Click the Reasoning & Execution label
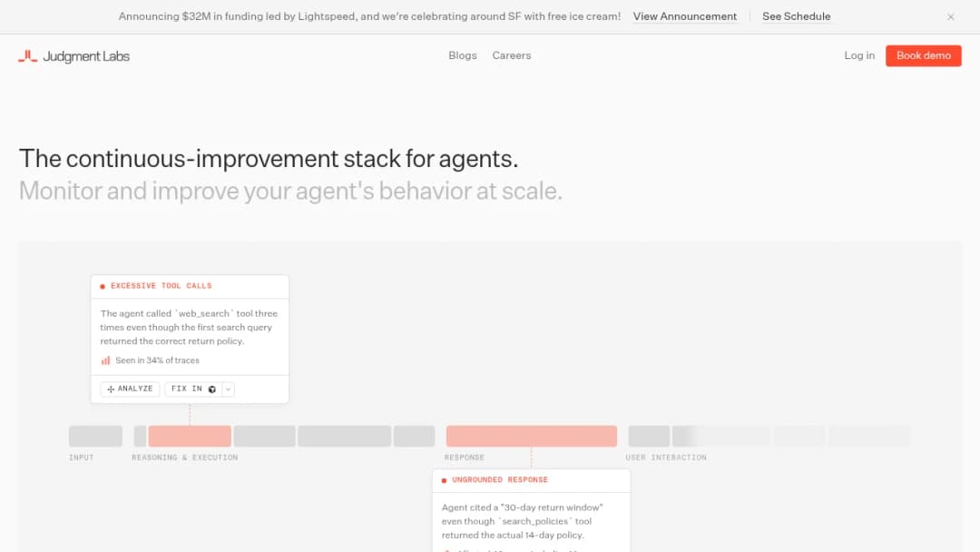 pos(184,458)
